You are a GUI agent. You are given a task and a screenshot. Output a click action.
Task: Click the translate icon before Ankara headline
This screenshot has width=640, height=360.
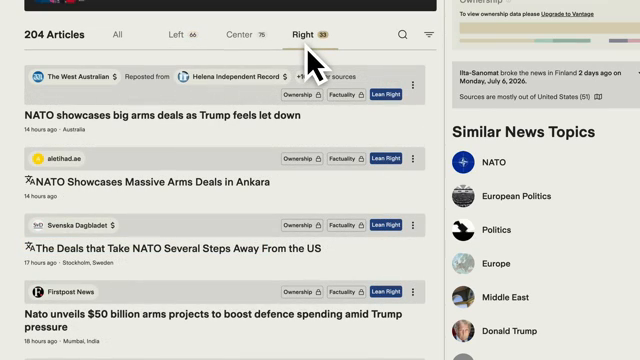(x=30, y=180)
